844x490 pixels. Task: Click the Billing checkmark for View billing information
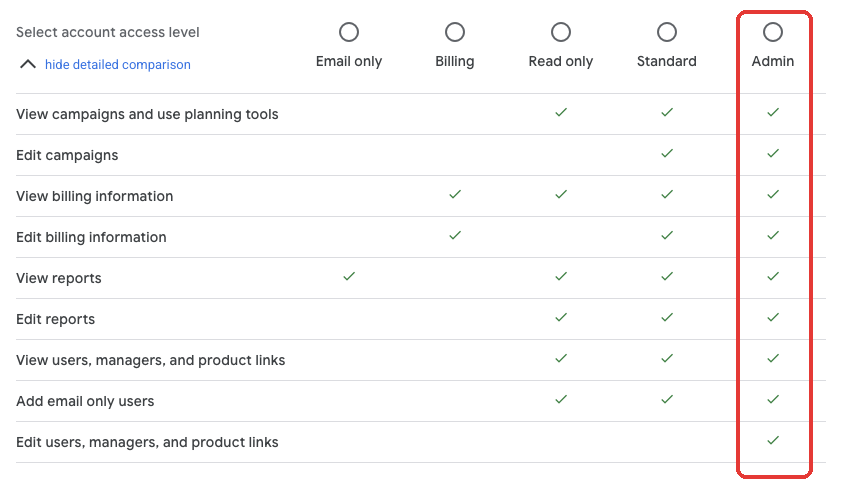455,194
